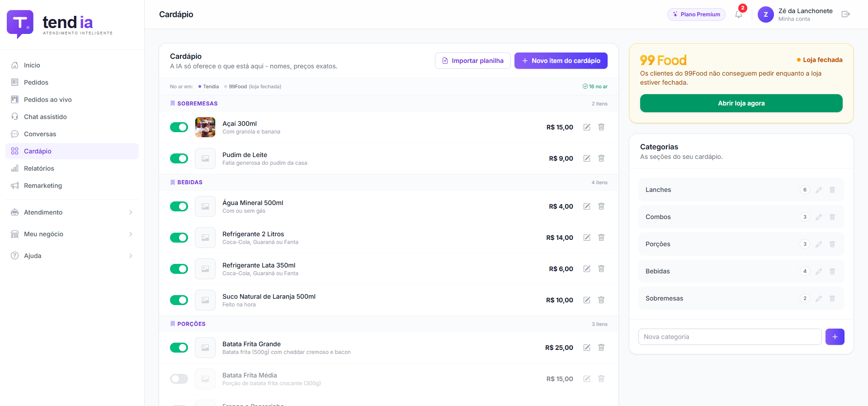Expand the Ajuda sidebar section

pos(72,256)
